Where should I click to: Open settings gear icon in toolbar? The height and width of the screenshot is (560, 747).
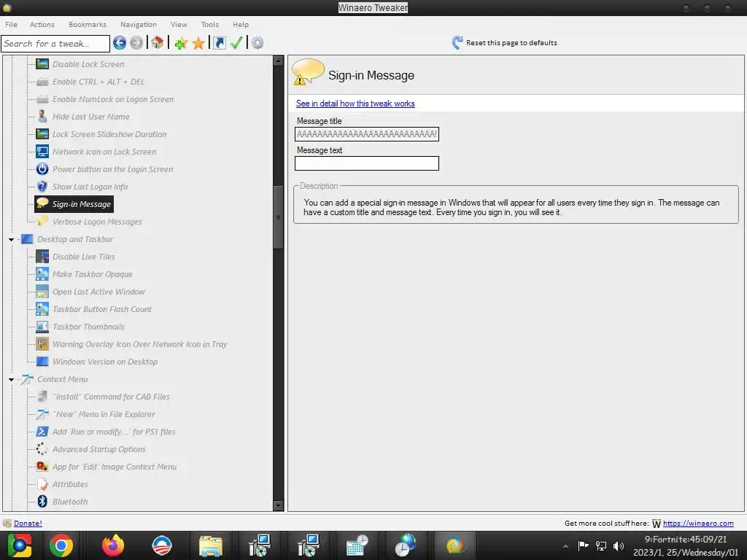point(258,43)
